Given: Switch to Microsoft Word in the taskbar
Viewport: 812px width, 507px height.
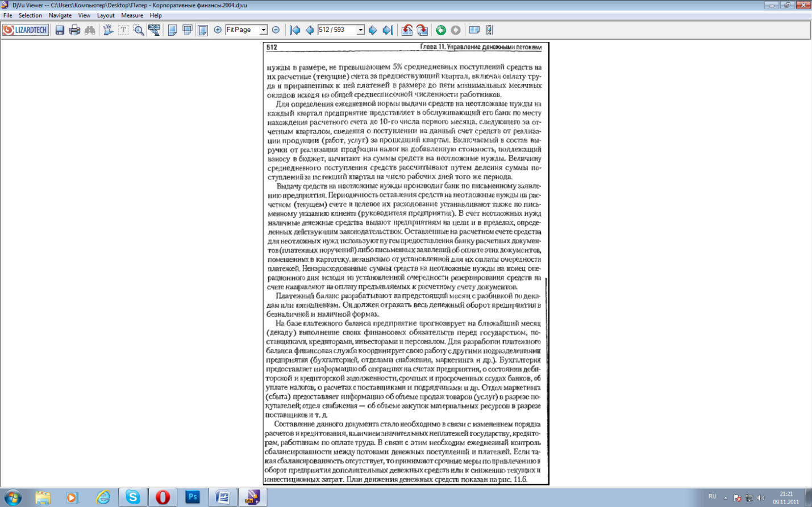Looking at the screenshot, I should tap(223, 498).
